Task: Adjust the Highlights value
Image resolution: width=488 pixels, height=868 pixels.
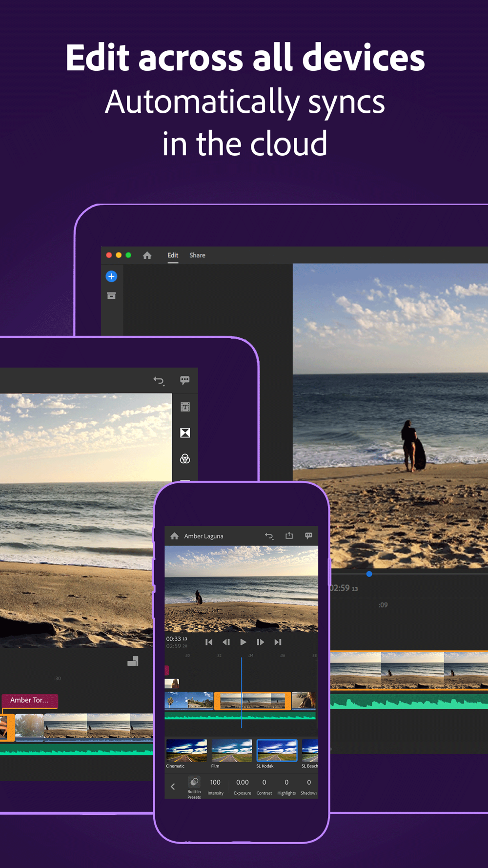Action: (x=286, y=786)
